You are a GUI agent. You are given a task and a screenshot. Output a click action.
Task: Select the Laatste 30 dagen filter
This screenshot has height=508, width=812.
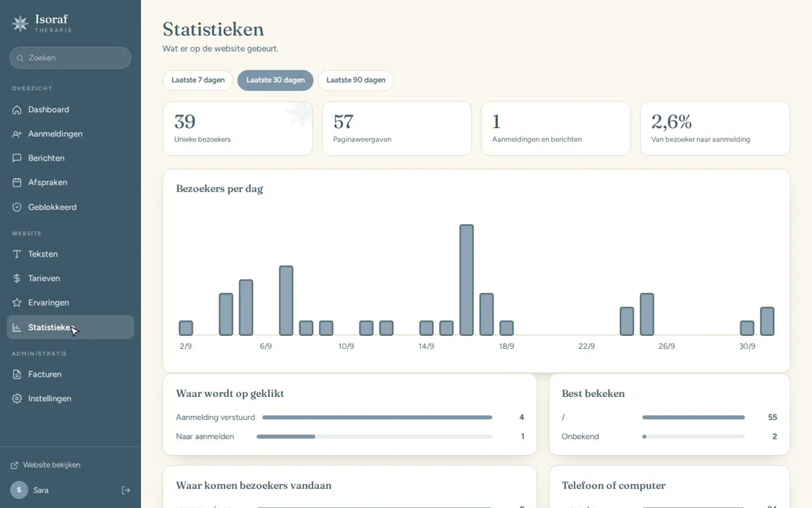[x=275, y=80]
